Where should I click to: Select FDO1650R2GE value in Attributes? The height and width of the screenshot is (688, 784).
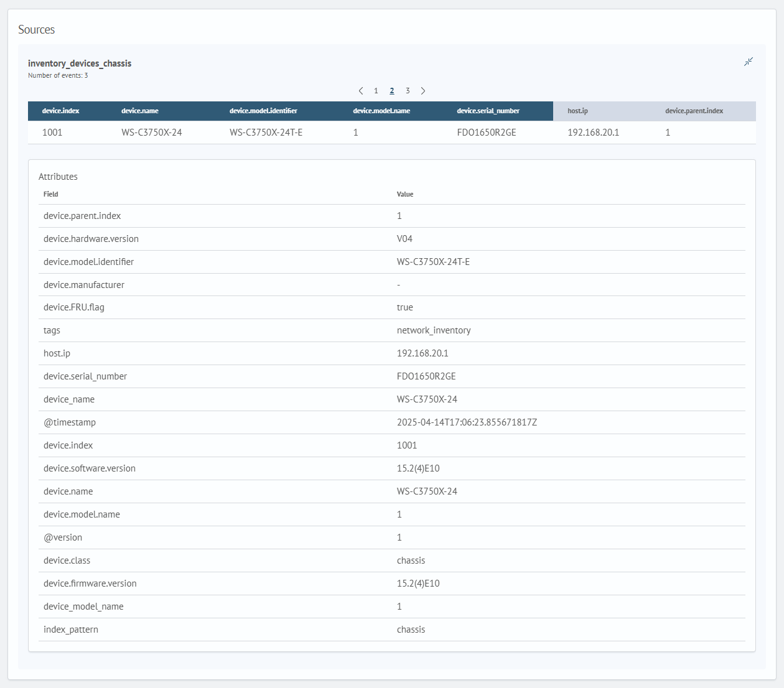[x=426, y=376]
